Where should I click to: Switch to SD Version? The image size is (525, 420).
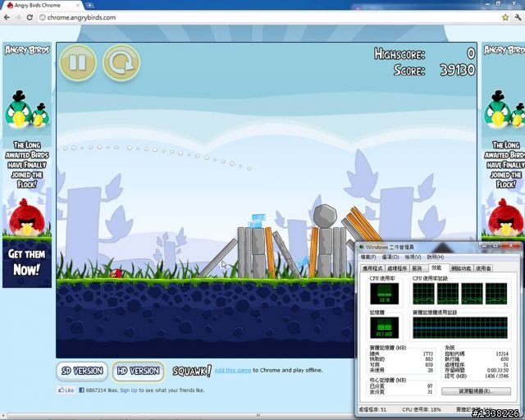tap(82, 371)
